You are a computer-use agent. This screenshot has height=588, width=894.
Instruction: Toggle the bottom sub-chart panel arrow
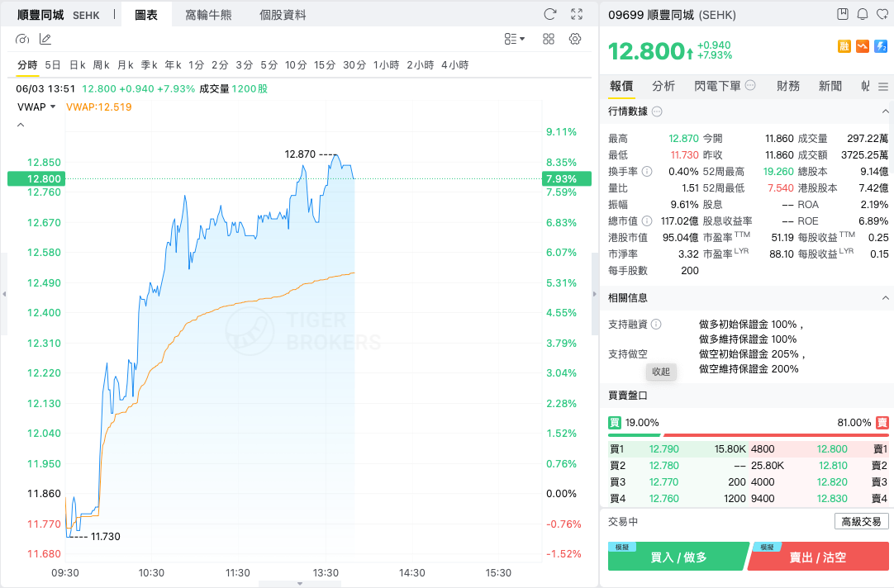coord(300,583)
